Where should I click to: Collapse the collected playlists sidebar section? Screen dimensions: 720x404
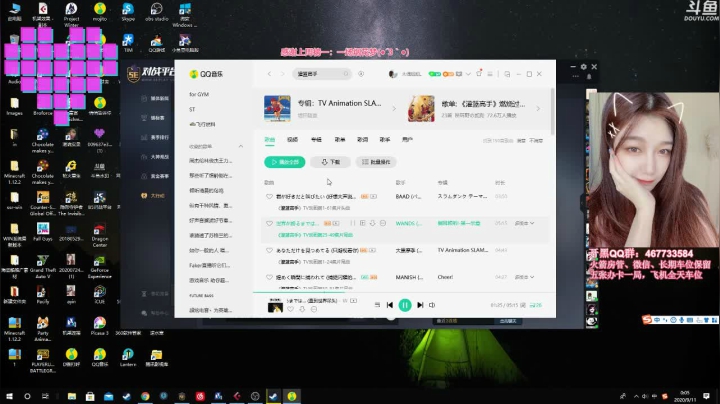tap(241, 146)
